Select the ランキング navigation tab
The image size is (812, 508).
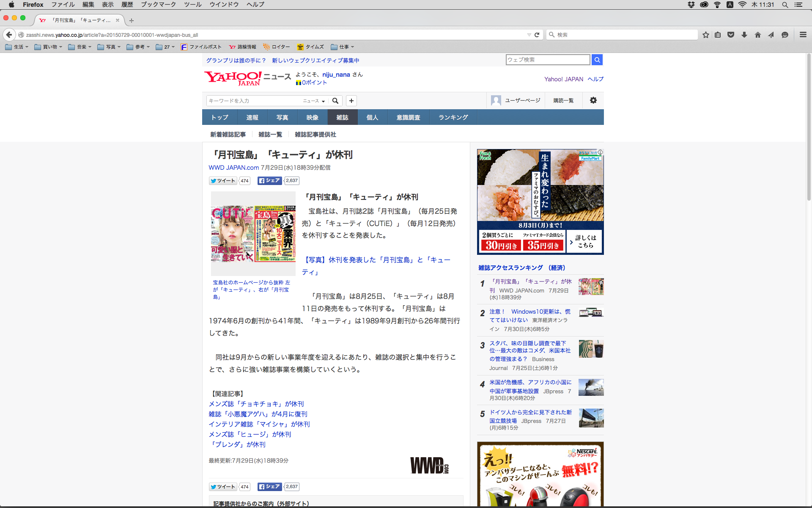point(453,117)
